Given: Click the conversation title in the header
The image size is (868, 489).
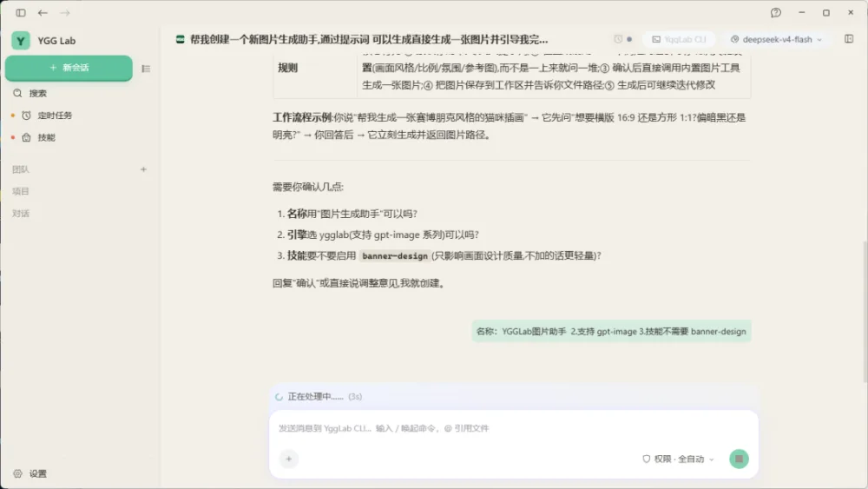Looking at the screenshot, I should [x=369, y=39].
